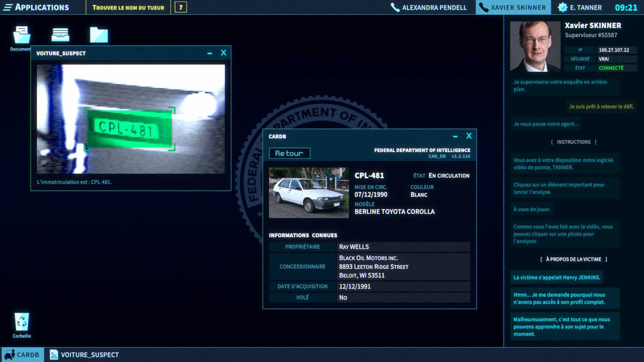Click the green license plate highlight

tap(129, 129)
